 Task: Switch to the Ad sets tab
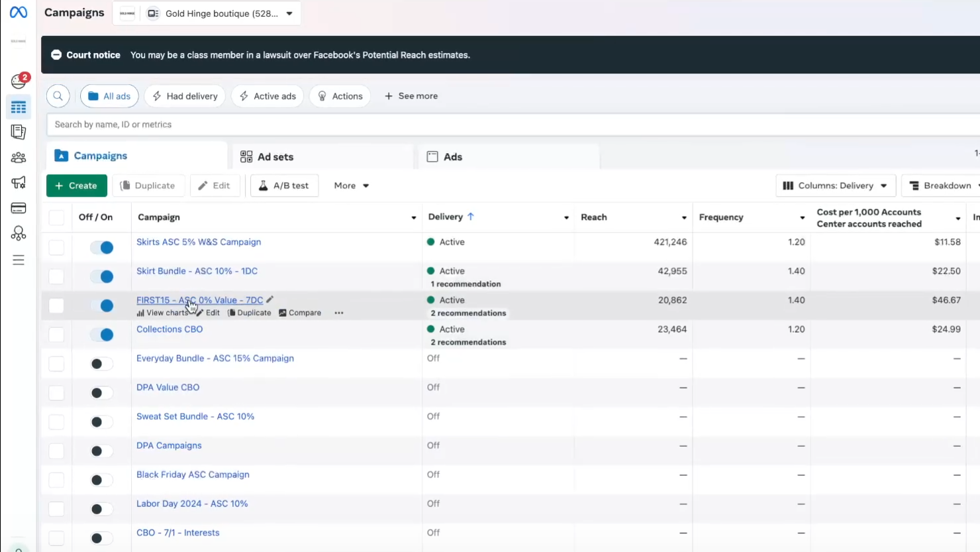click(x=275, y=157)
